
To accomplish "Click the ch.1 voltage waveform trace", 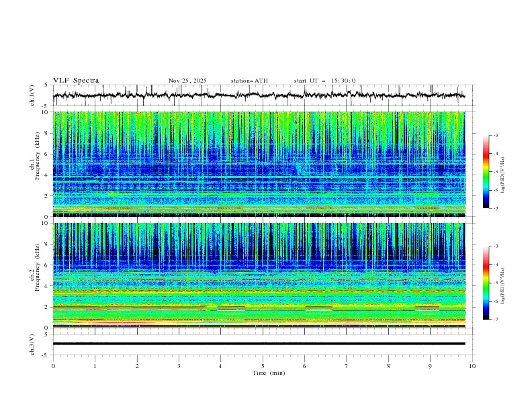I will tap(259, 95).
